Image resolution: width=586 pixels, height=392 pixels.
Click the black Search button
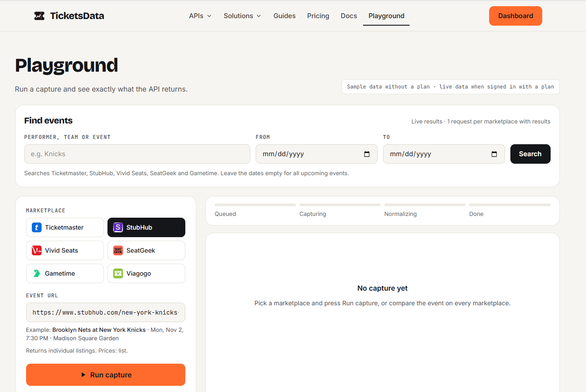tap(530, 154)
